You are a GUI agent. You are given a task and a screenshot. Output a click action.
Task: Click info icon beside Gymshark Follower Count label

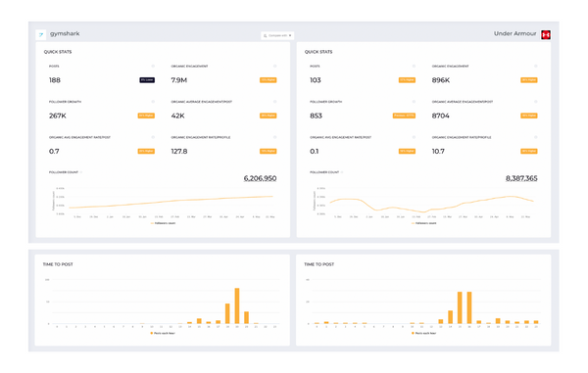coord(81,172)
